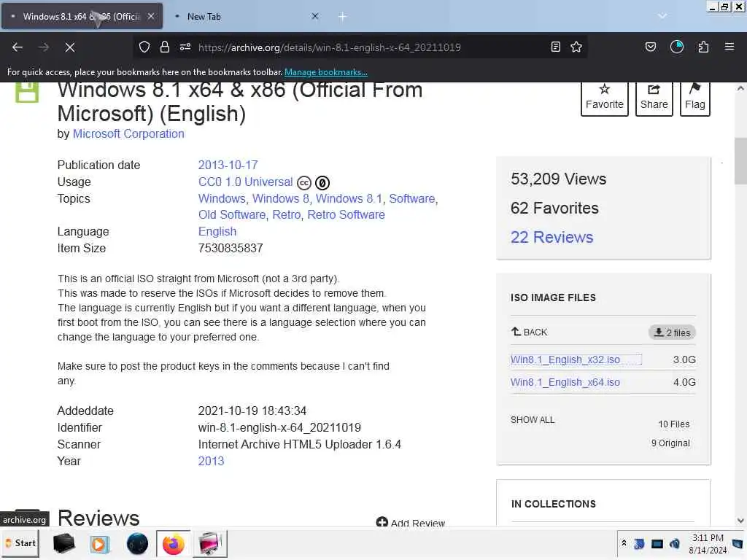
Task: Open Manage bookmarks link
Action: pyautogui.click(x=326, y=72)
